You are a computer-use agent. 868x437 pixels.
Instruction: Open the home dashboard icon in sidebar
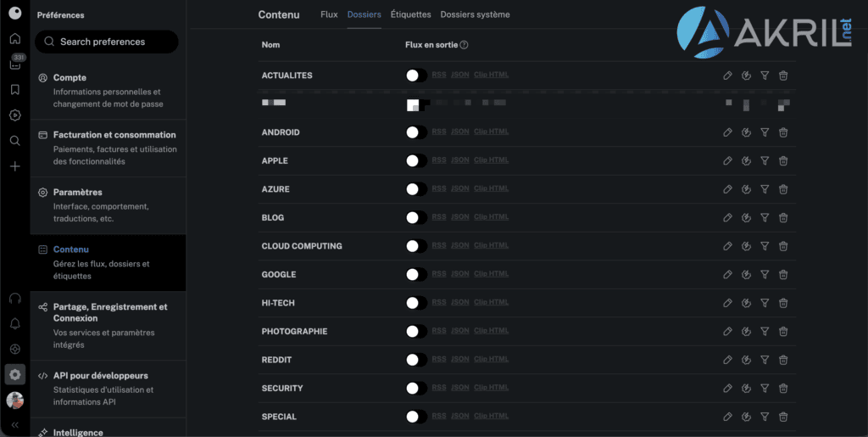(15, 38)
